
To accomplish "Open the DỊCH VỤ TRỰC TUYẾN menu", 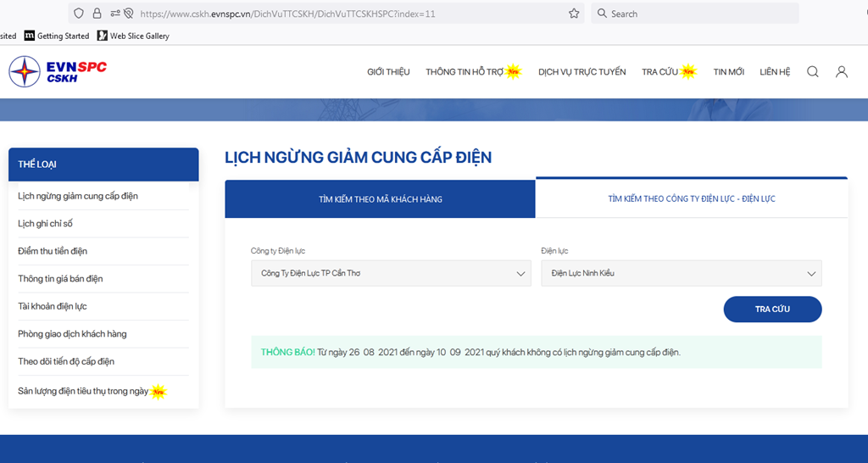I will click(581, 72).
